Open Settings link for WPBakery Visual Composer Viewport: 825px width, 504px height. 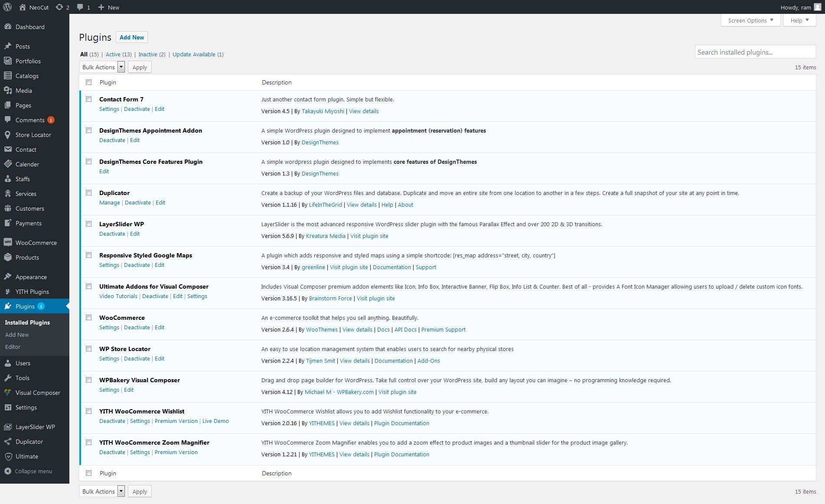109,390
